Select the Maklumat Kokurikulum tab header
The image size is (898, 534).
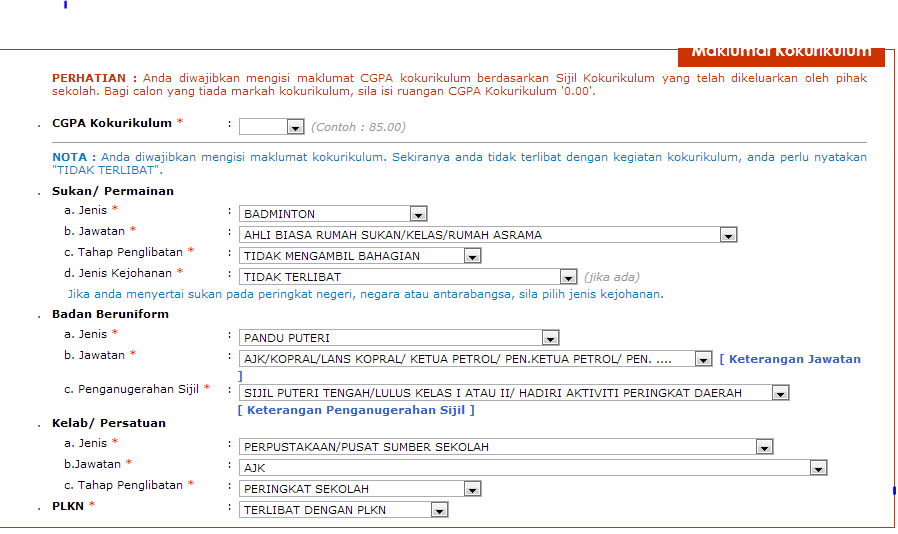[781, 56]
